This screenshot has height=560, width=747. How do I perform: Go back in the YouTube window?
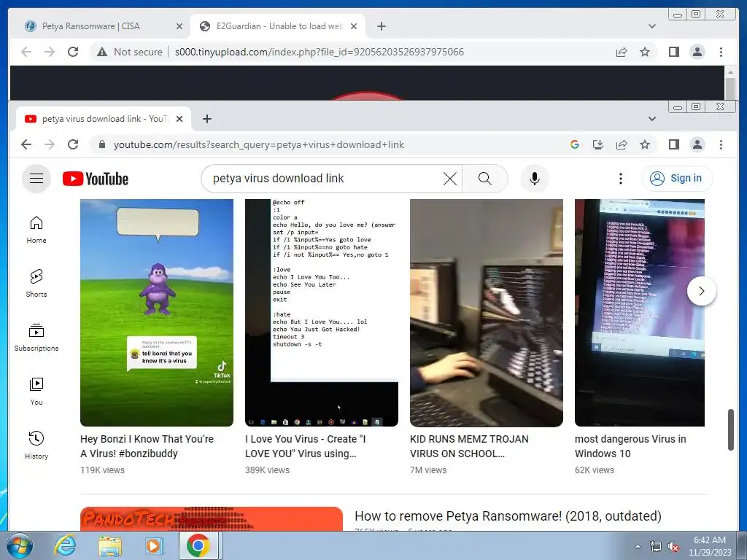26,144
